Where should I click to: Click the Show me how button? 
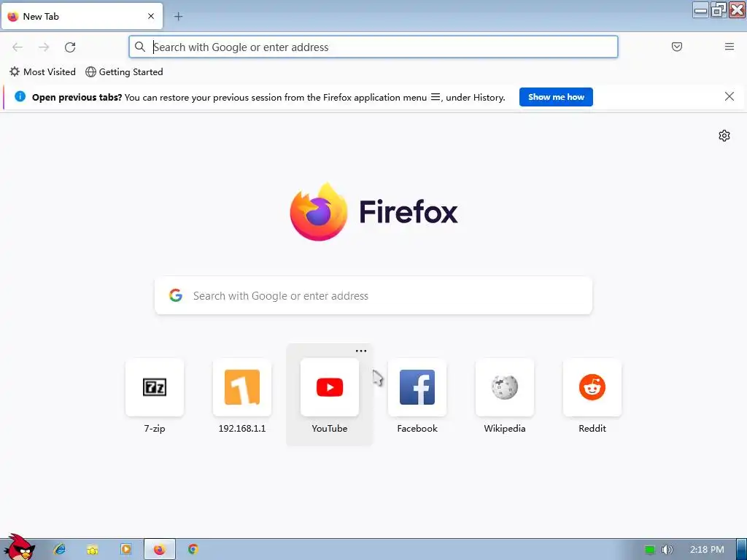coord(556,97)
